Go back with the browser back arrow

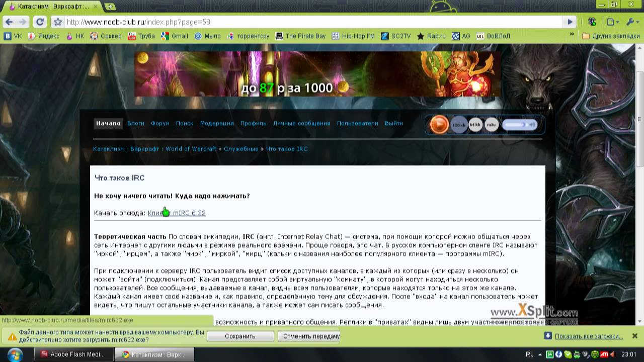tap(9, 22)
